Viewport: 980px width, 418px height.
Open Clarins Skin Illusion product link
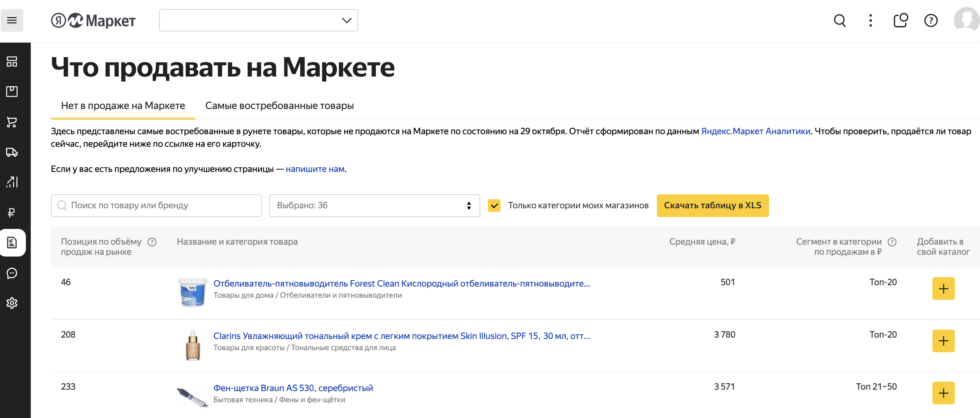[402, 336]
